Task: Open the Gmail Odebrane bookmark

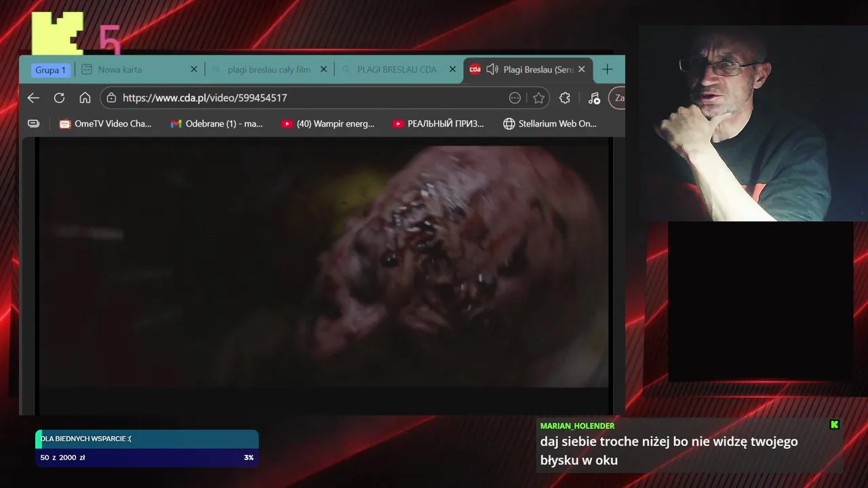Action: [x=216, y=123]
